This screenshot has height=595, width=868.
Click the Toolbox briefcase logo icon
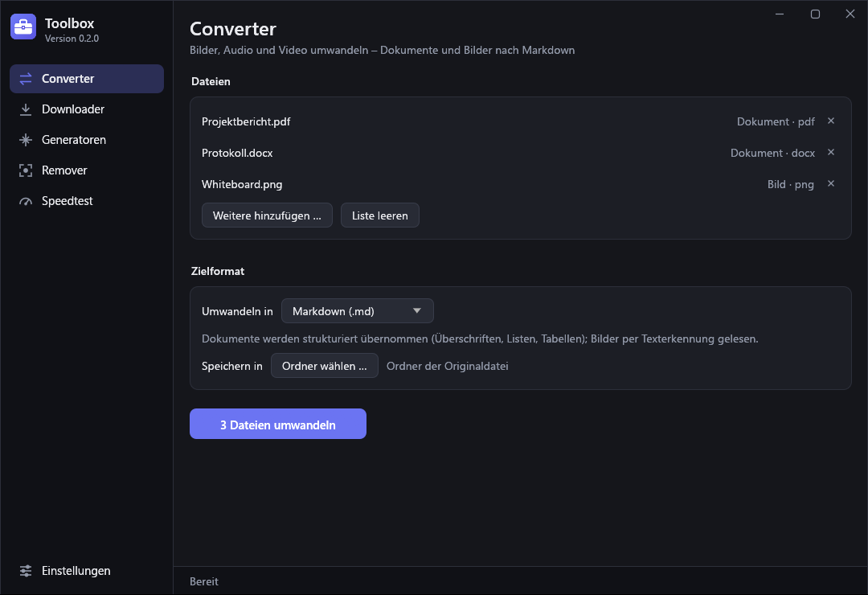click(23, 27)
